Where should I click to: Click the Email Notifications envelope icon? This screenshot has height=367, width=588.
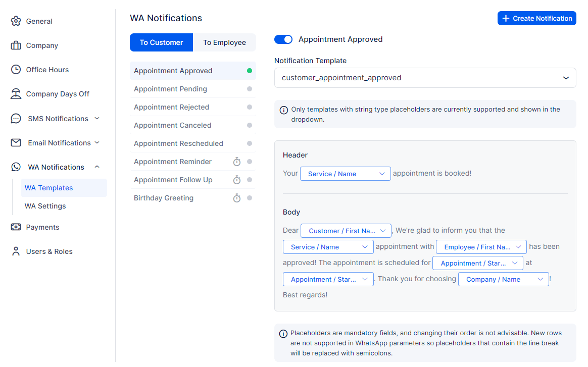click(16, 143)
